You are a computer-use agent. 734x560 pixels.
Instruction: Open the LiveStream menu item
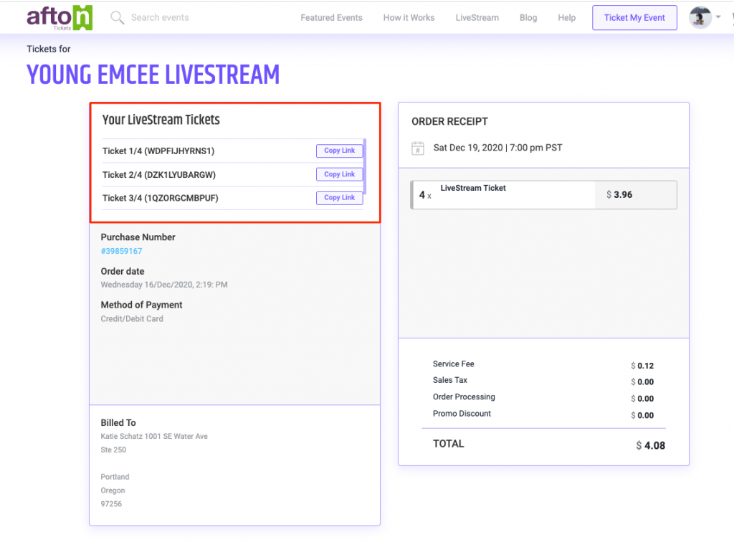pos(477,17)
